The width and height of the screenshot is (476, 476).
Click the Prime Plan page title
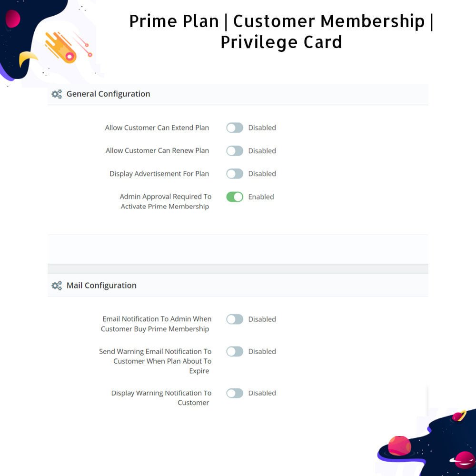281,31
